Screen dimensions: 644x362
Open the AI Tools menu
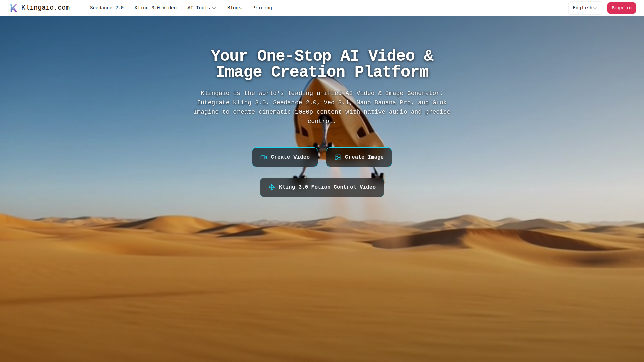199,8
